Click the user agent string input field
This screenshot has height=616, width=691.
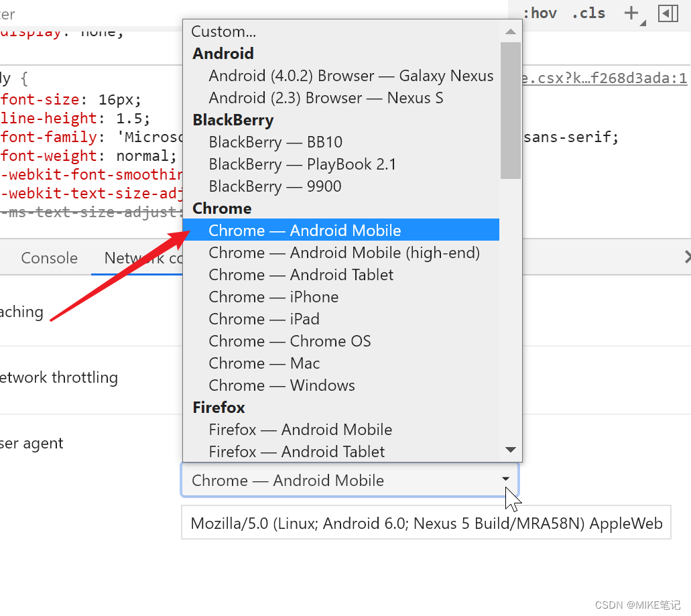(x=426, y=523)
